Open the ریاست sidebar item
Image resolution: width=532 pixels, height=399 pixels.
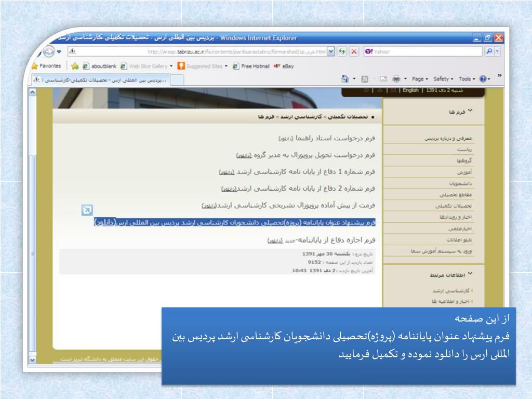coord(464,149)
